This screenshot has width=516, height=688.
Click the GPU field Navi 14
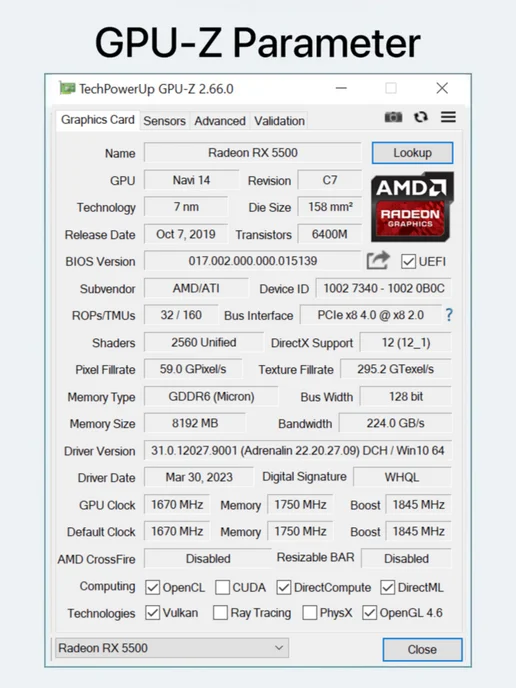[191, 180]
